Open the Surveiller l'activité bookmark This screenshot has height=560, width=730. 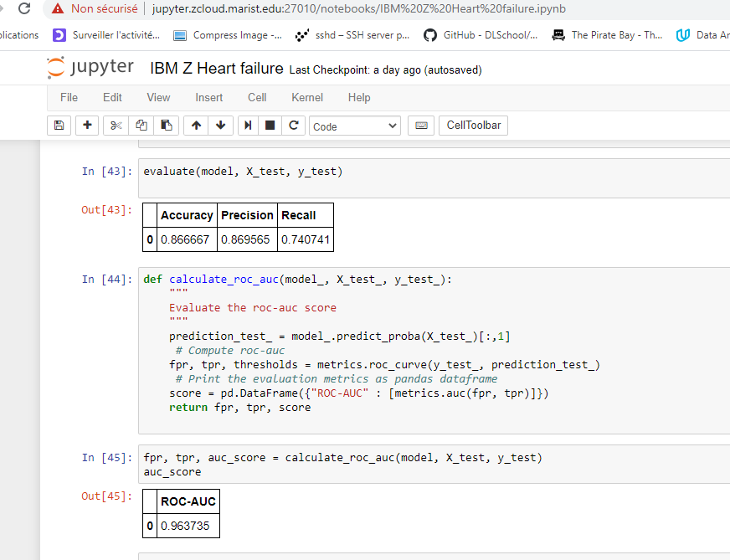tap(106, 35)
